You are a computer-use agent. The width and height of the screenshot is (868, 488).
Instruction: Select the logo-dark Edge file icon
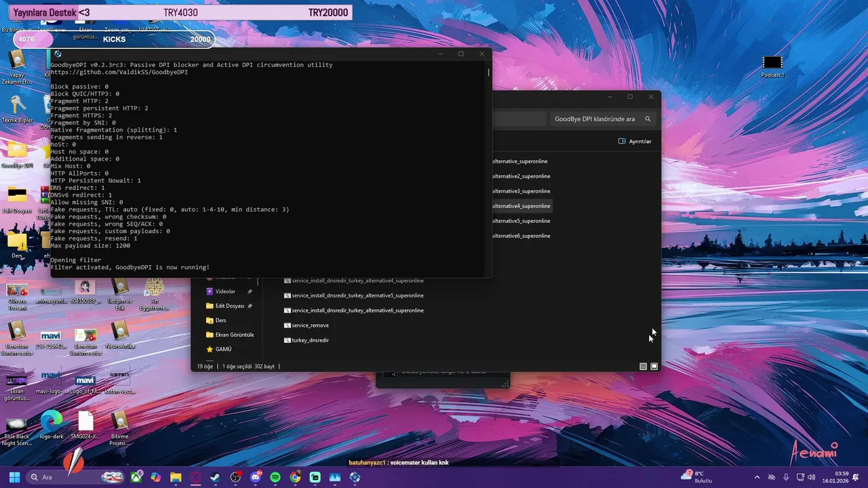click(52, 425)
